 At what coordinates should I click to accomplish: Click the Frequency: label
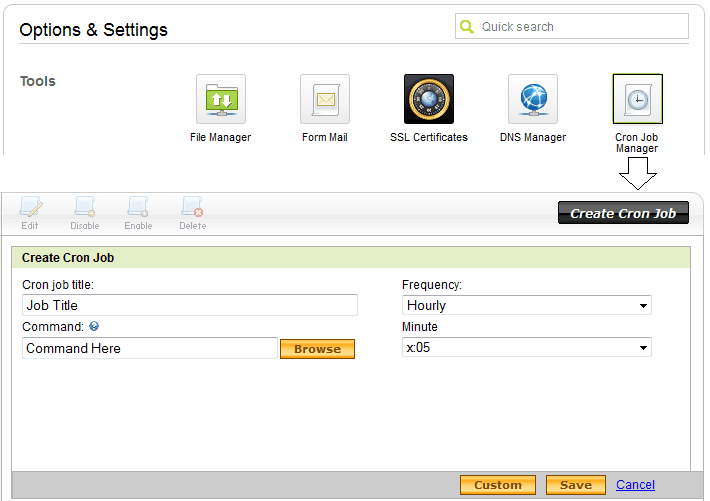432,285
